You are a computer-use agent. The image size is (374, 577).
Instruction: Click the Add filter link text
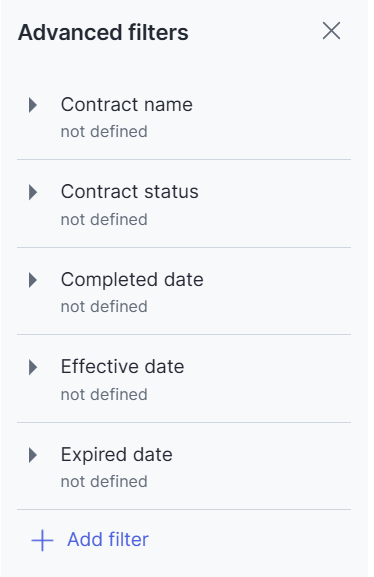tap(108, 540)
